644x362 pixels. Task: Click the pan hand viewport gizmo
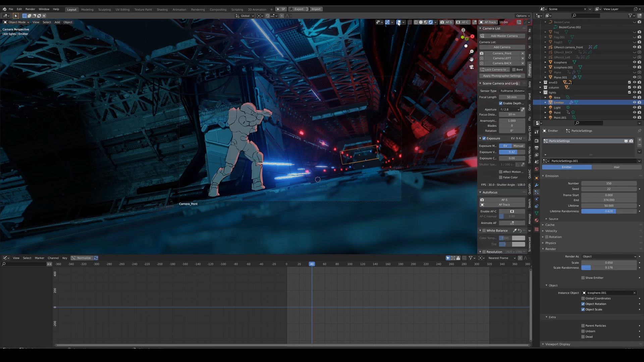click(471, 59)
